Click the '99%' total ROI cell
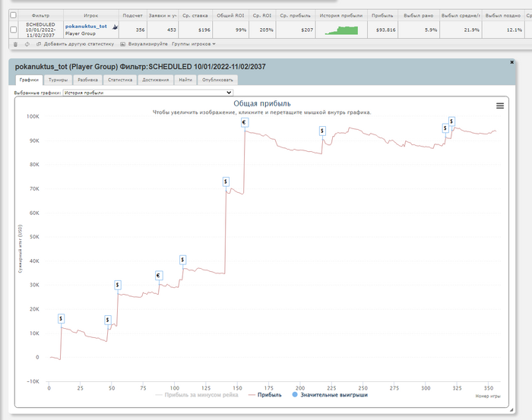The image size is (532, 420). (x=230, y=30)
